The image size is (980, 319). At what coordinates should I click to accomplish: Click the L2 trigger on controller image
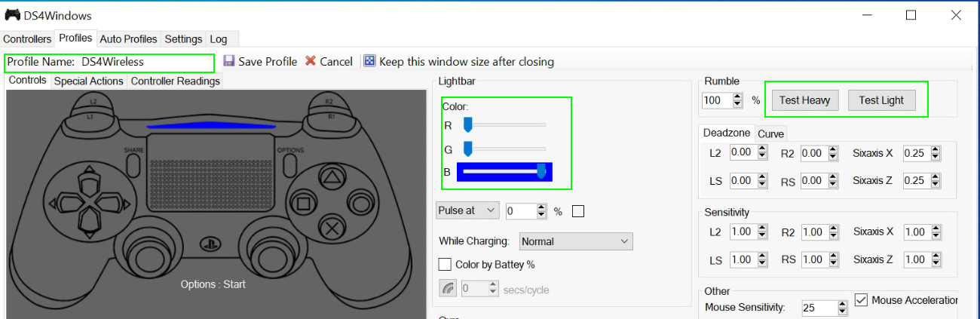click(x=93, y=102)
